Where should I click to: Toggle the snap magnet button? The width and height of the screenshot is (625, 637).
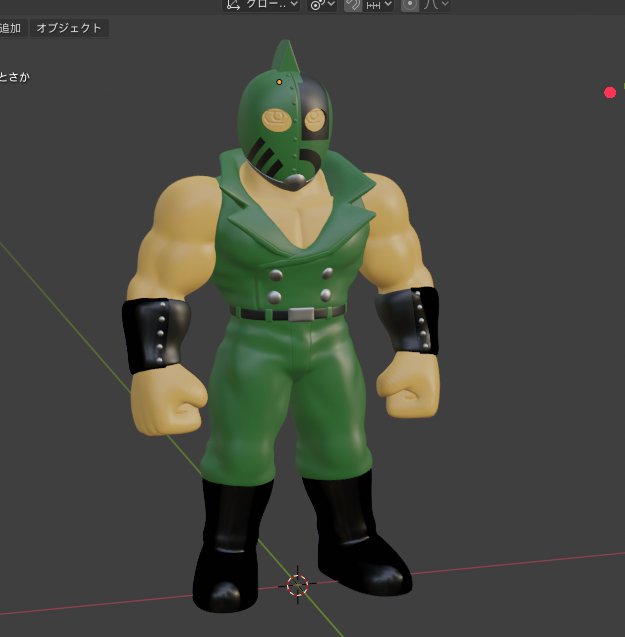pos(353,5)
